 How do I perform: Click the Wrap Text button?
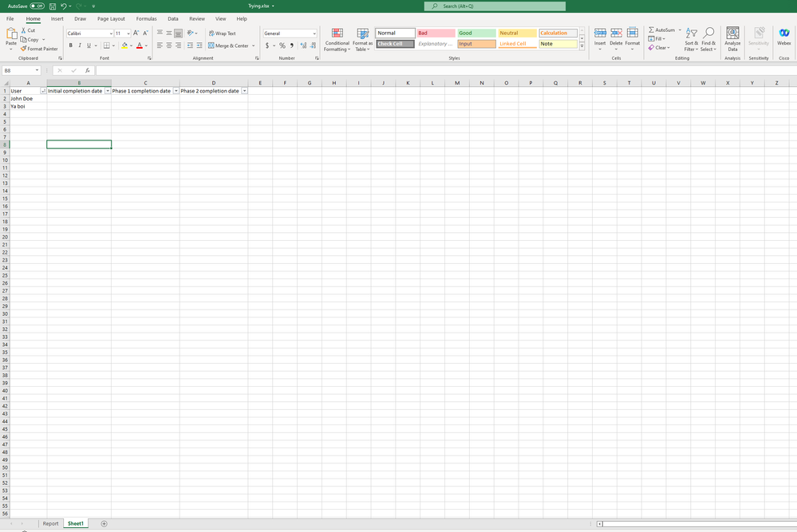[222, 33]
